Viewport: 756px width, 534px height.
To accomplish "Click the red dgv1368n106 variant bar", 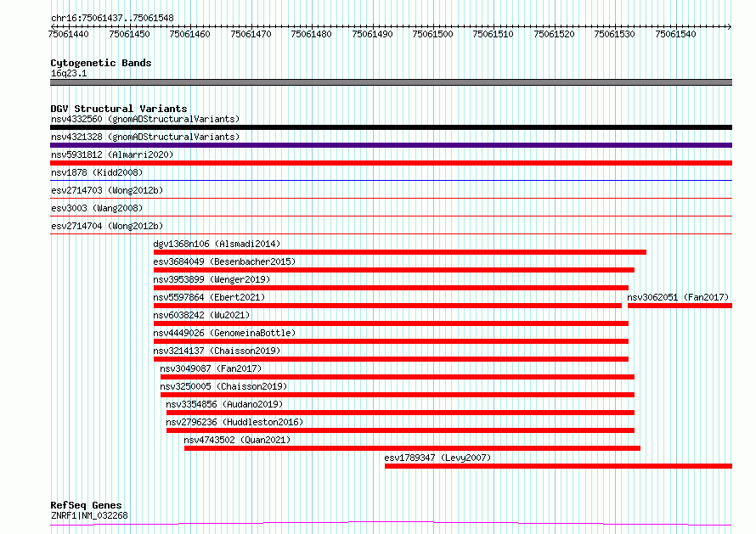I will (x=400, y=252).
